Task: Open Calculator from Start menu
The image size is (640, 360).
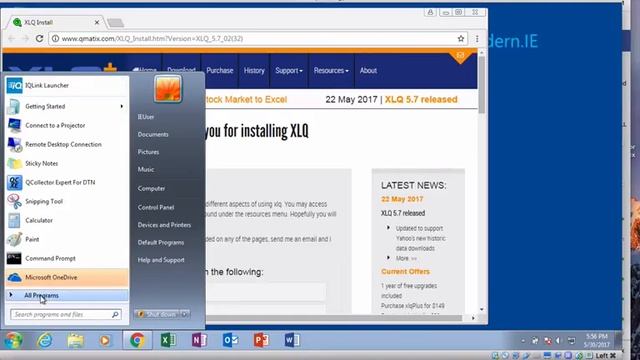Action: click(x=67, y=220)
